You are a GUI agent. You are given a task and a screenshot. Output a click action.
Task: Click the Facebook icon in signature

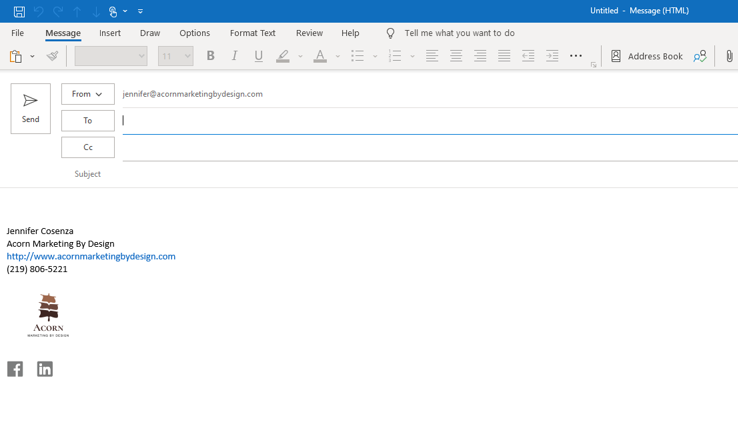click(15, 369)
